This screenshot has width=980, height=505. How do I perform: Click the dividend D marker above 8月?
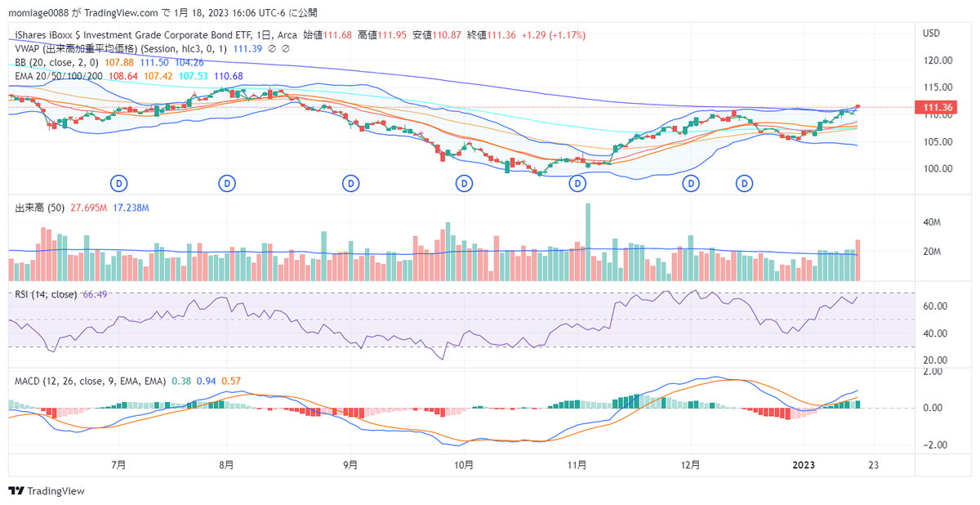click(226, 183)
